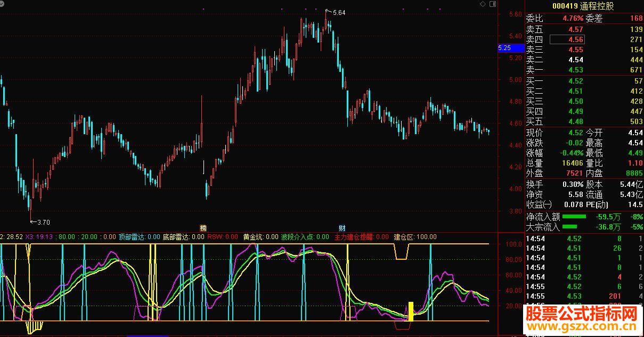The width and height of the screenshot is (644, 337).
Task: Select the 卖二 price 4.54
Action: [x=575, y=60]
